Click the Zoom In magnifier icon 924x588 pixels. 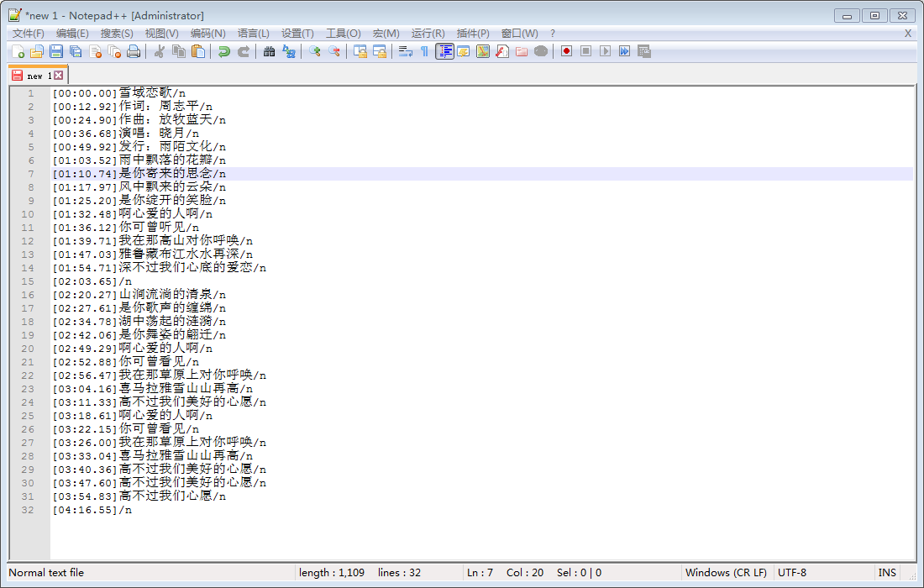(x=315, y=52)
